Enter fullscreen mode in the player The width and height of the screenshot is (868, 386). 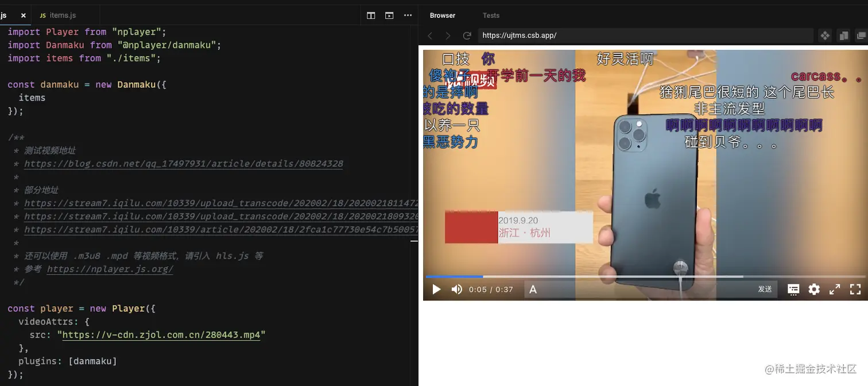click(x=855, y=289)
